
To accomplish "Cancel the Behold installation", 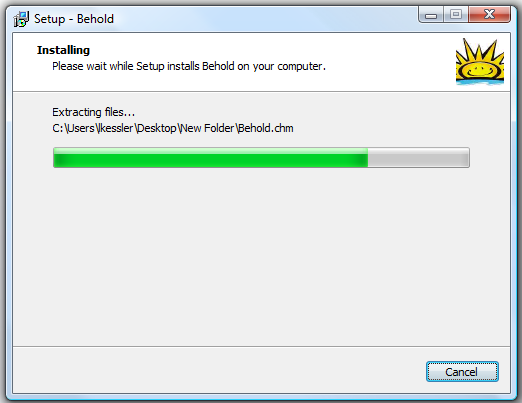I will (x=462, y=371).
